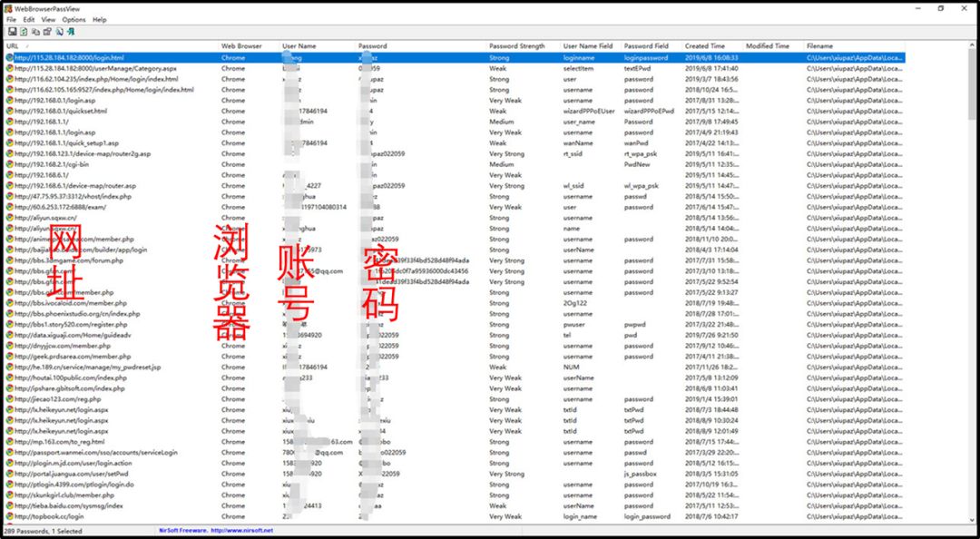Image resolution: width=980 pixels, height=539 pixels.
Task: Click Chrome icon beside 47.75.95.37:3312/vhost/index.php
Action: [9, 196]
